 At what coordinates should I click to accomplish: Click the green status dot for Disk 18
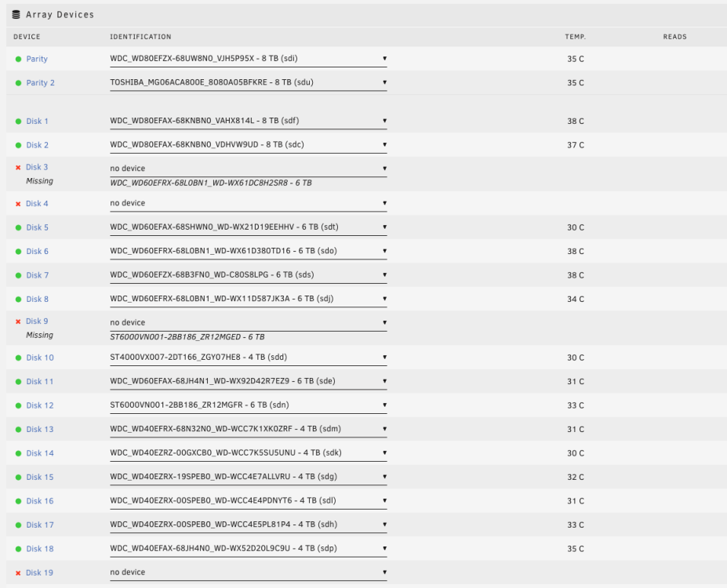19,549
